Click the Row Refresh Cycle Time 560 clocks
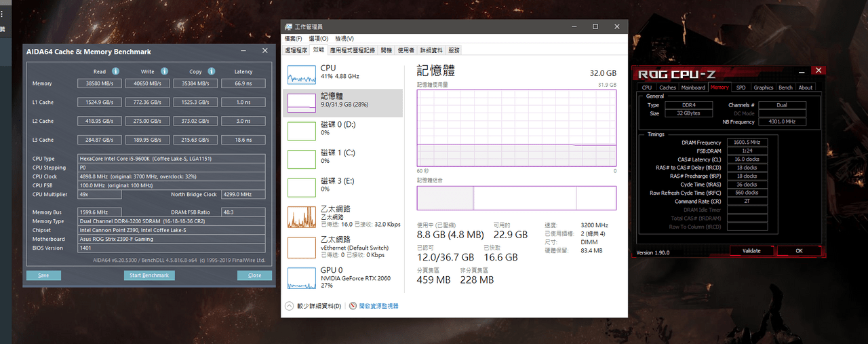The image size is (868, 344). (747, 193)
